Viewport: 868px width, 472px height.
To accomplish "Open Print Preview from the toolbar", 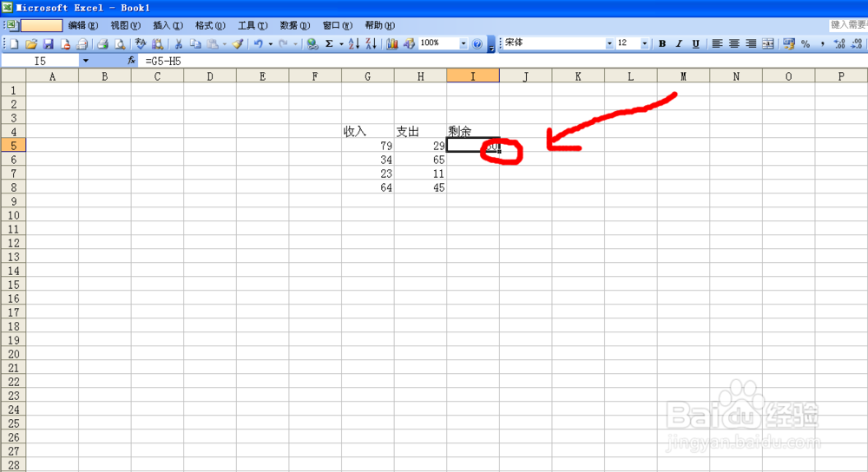I will click(x=119, y=43).
